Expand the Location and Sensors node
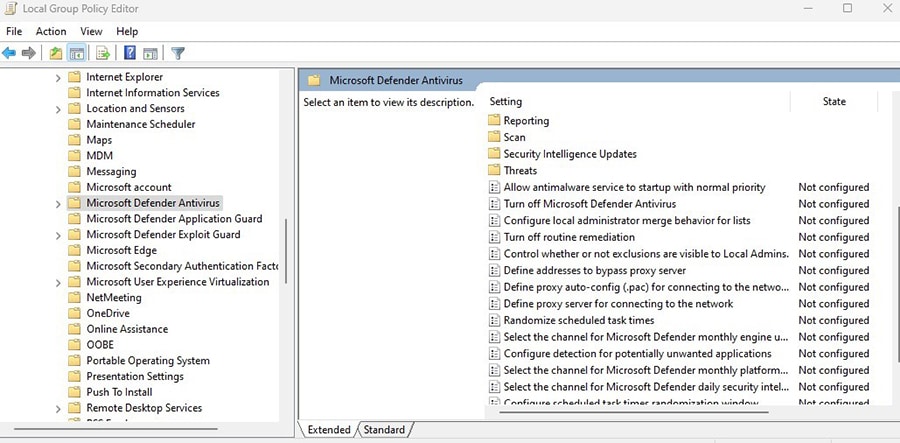The width and height of the screenshot is (900, 443). pos(58,109)
